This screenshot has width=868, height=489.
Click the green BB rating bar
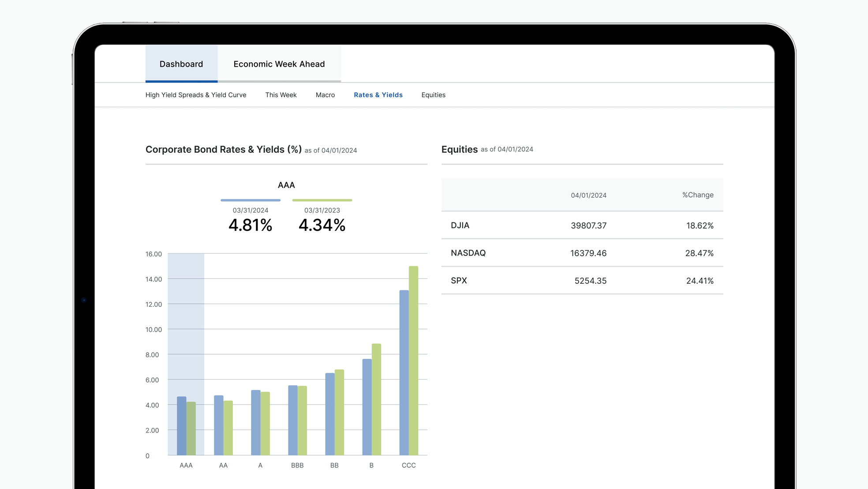[339, 412]
